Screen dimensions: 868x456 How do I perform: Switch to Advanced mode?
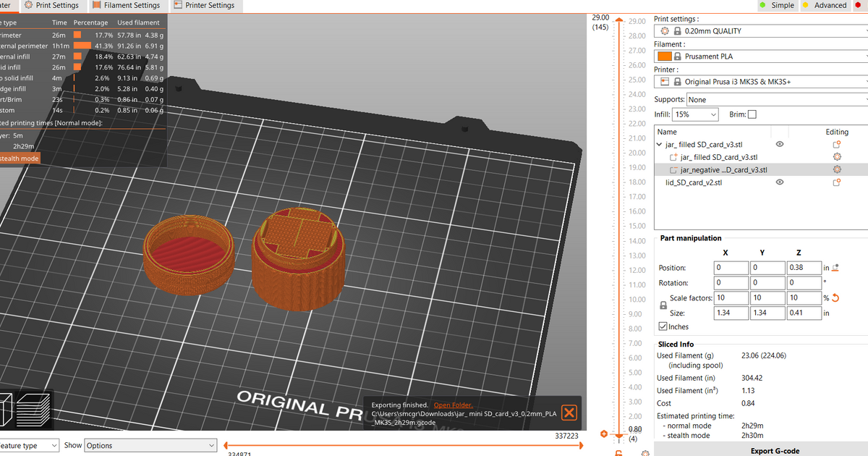(x=826, y=5)
